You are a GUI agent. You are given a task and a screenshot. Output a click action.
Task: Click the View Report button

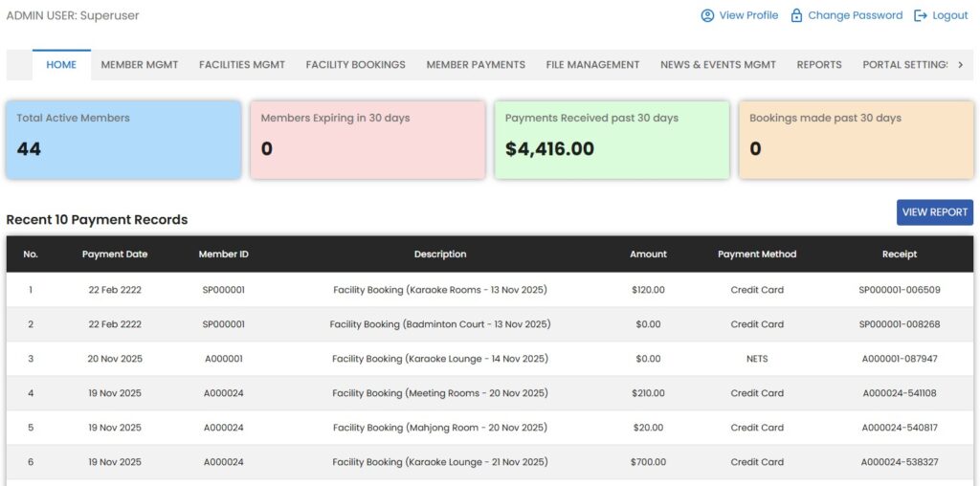coord(934,212)
